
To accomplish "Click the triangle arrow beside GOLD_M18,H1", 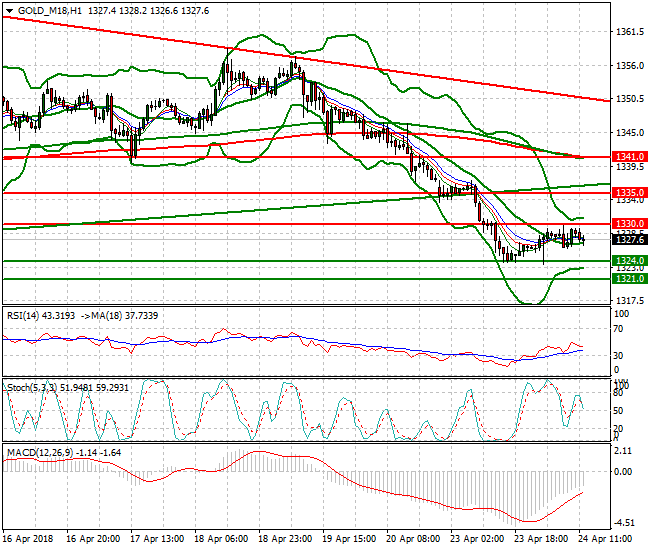I will [9, 11].
